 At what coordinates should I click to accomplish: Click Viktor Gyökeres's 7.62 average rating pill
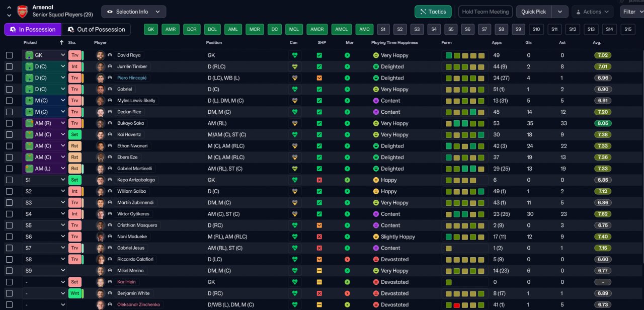coord(603,214)
